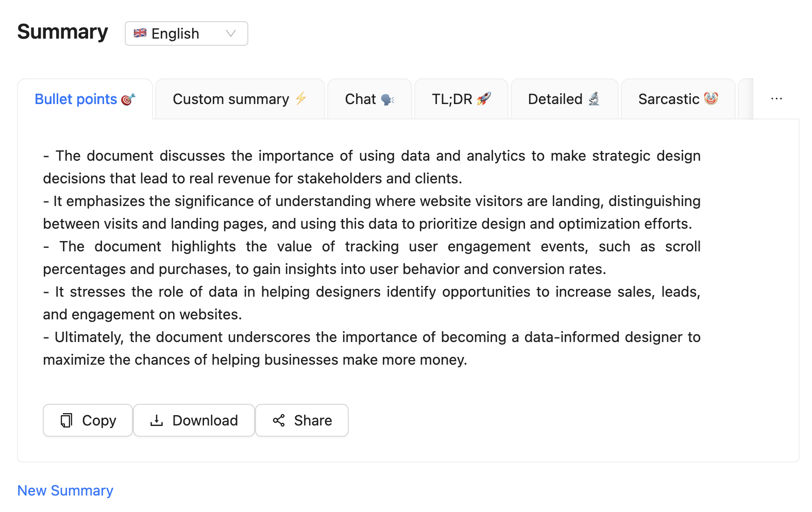The height and width of the screenshot is (512, 812).
Task: Switch to the Custom summary tab
Action: pyautogui.click(x=231, y=99)
